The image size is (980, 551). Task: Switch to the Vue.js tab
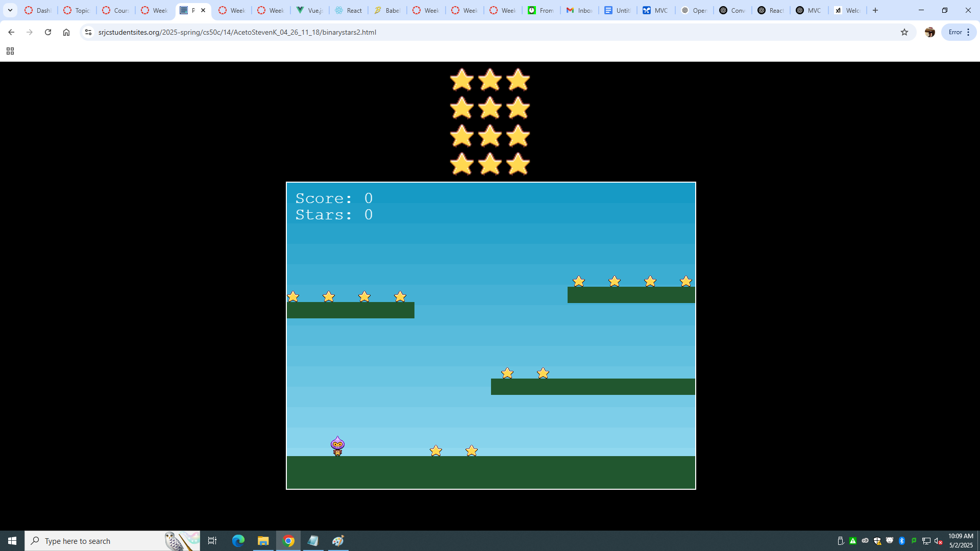[310, 10]
